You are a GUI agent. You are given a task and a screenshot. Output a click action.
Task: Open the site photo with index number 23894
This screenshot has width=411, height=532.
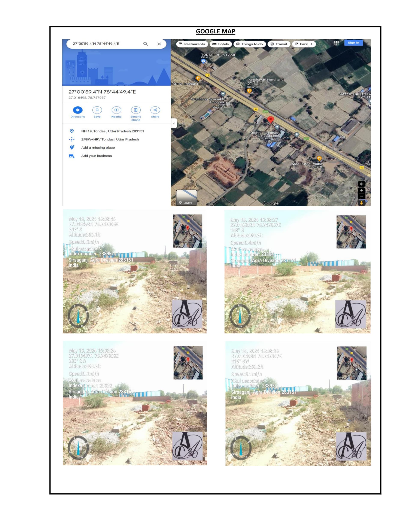click(x=298, y=272)
